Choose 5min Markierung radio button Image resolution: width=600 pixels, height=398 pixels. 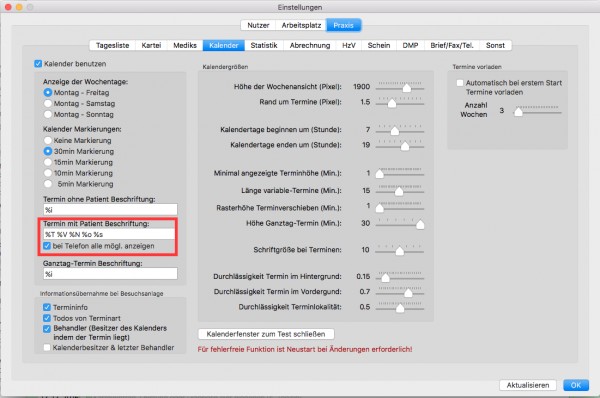[x=48, y=184]
